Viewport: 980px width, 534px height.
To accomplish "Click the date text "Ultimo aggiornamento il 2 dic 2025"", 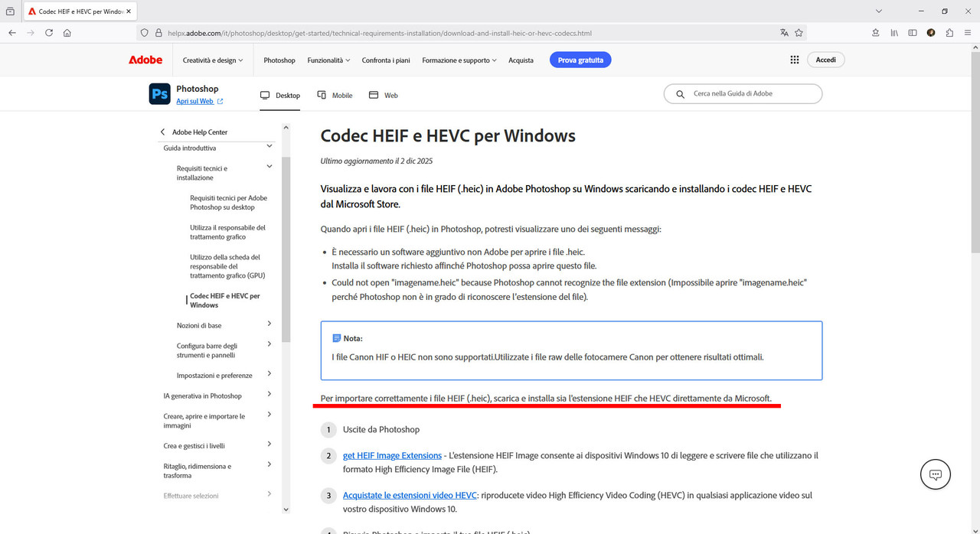I will click(377, 161).
